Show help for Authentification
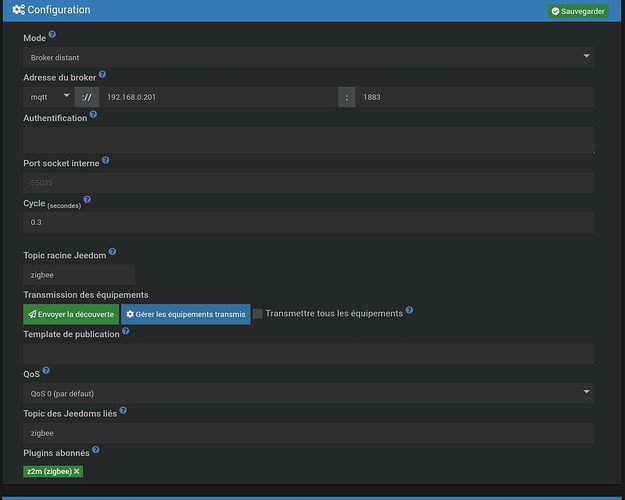 point(93,114)
